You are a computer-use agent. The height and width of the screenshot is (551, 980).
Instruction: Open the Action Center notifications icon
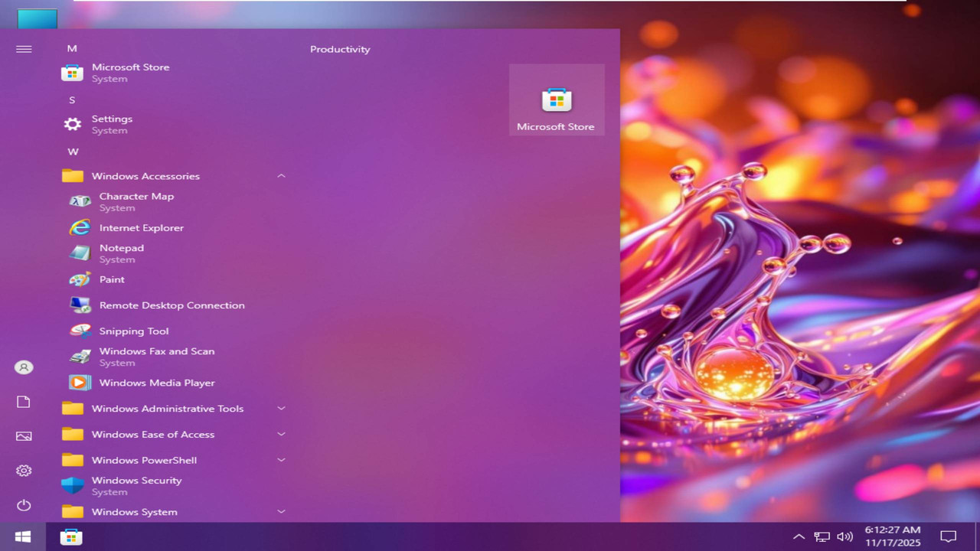pyautogui.click(x=949, y=536)
